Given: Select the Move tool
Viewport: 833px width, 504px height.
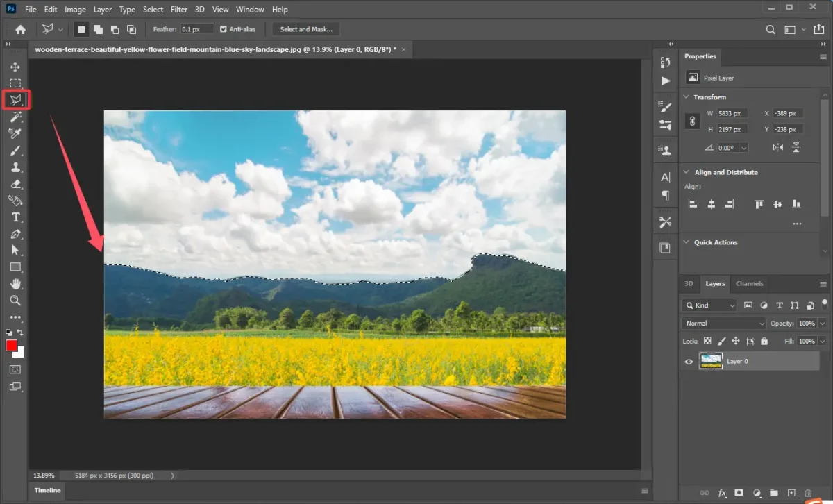Looking at the screenshot, I should [x=15, y=67].
